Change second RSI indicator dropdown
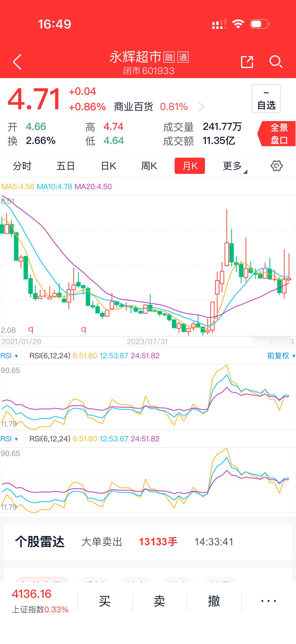 coord(9,438)
